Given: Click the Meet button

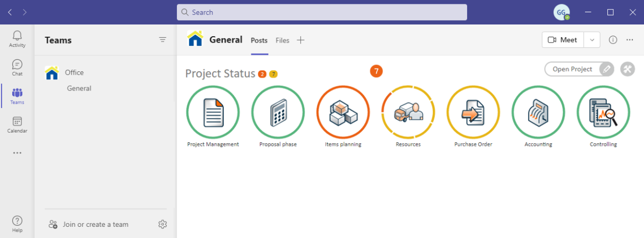Looking at the screenshot, I should coord(563,40).
